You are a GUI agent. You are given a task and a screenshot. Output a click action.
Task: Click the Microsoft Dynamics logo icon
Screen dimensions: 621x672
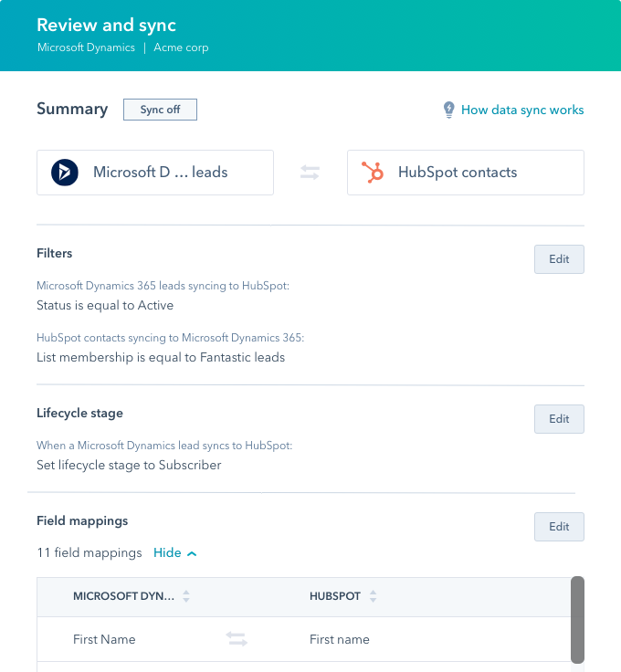[x=65, y=173]
